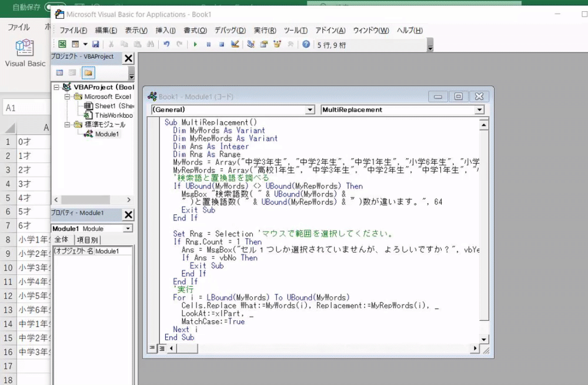The image size is (588, 385).
Task: Click the View Microsoft Excel toolbar icon
Action: click(x=62, y=44)
